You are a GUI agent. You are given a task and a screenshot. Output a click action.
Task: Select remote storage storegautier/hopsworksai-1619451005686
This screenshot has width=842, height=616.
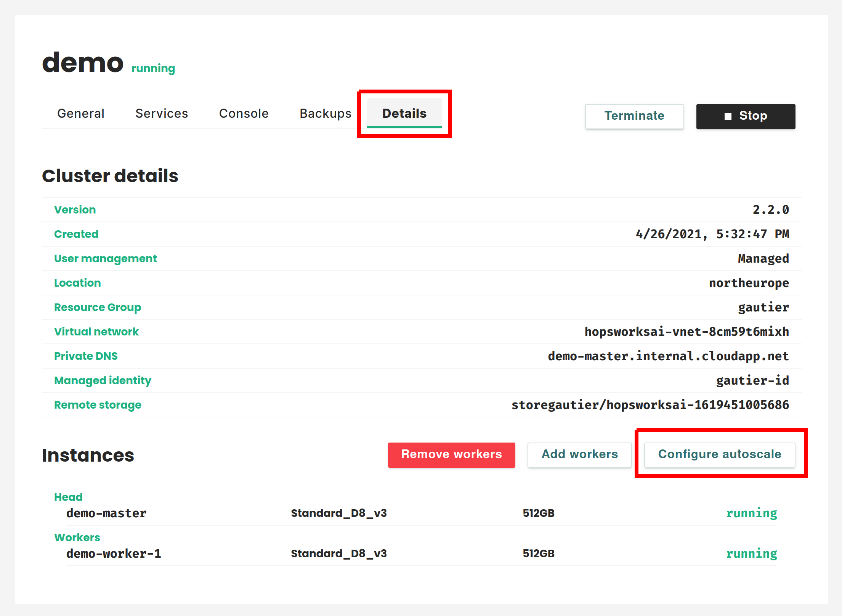pyautogui.click(x=650, y=405)
